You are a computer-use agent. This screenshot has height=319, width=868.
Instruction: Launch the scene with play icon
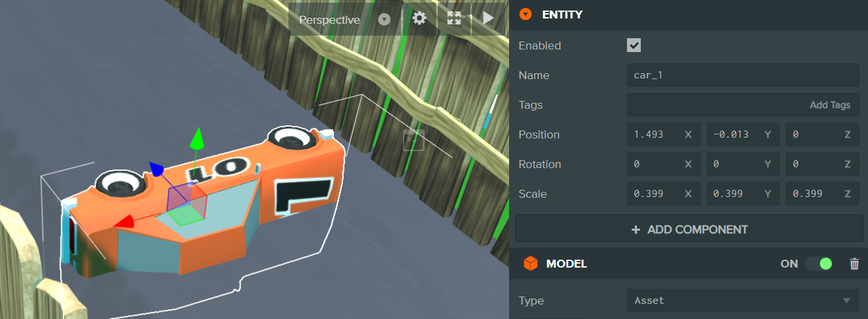[488, 18]
